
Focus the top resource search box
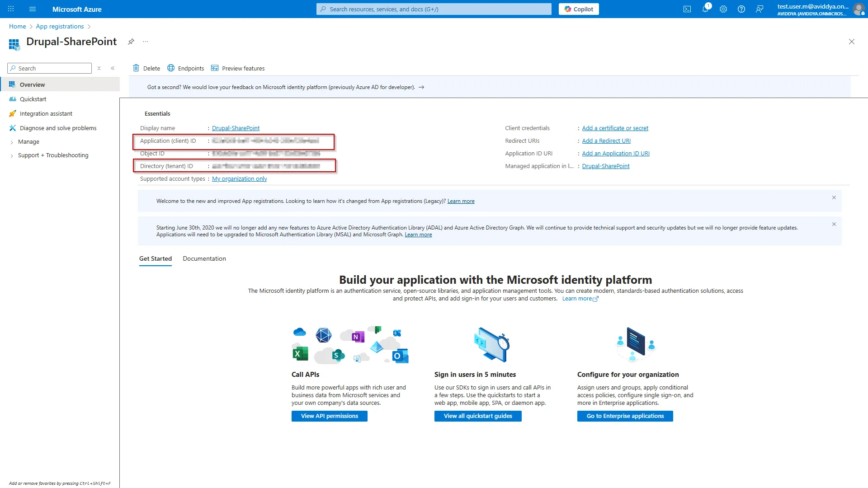434,9
